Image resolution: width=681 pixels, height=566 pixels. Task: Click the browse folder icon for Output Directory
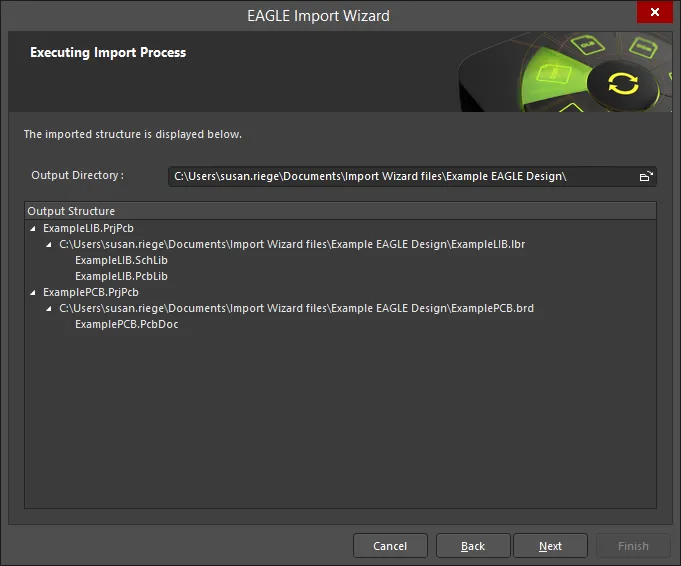(646, 176)
